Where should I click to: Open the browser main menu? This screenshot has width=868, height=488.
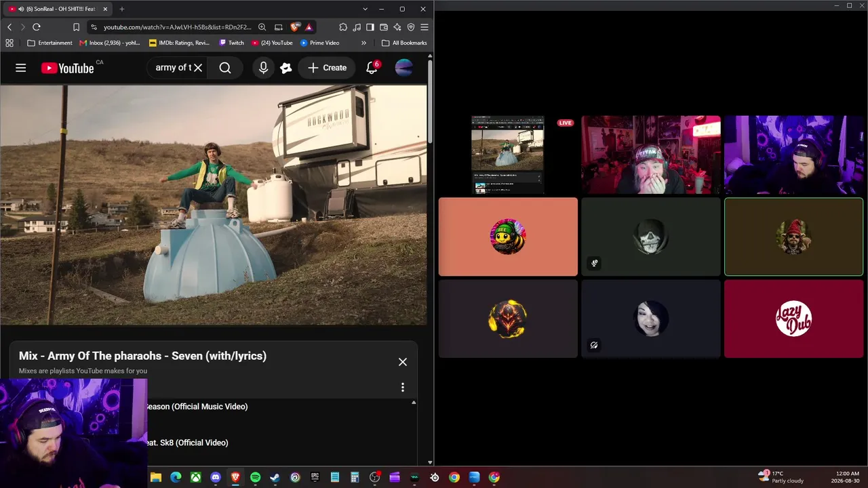425,27
